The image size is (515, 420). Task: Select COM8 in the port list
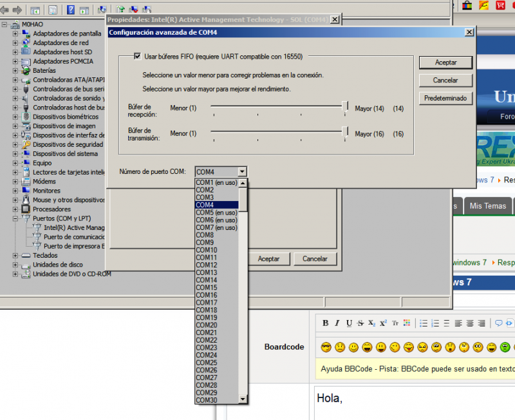(x=217, y=235)
